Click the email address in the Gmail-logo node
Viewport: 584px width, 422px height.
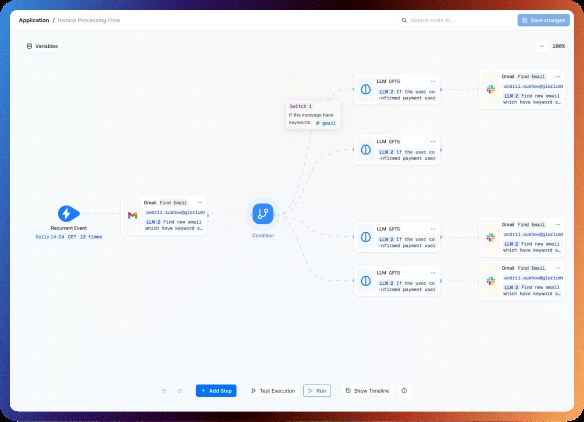pyautogui.click(x=175, y=212)
